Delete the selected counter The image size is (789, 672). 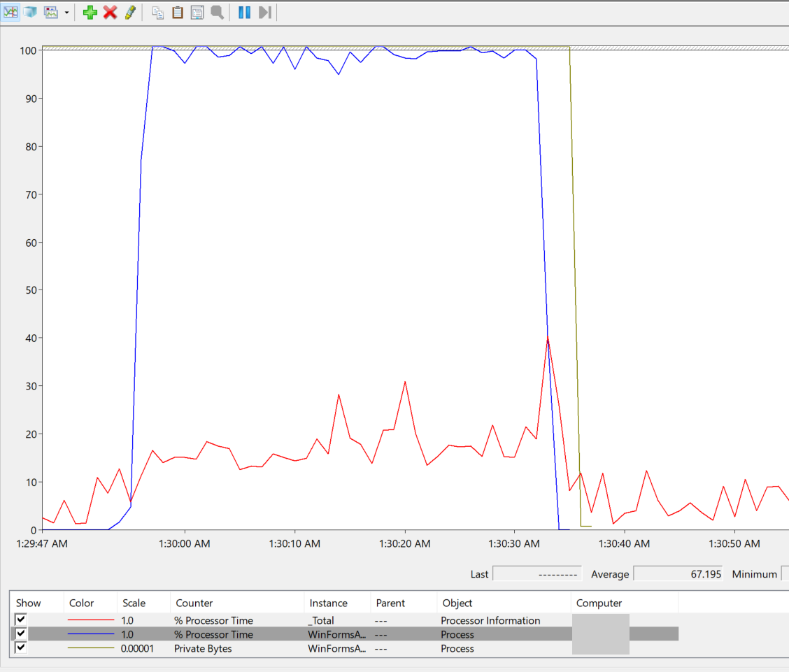[108, 12]
